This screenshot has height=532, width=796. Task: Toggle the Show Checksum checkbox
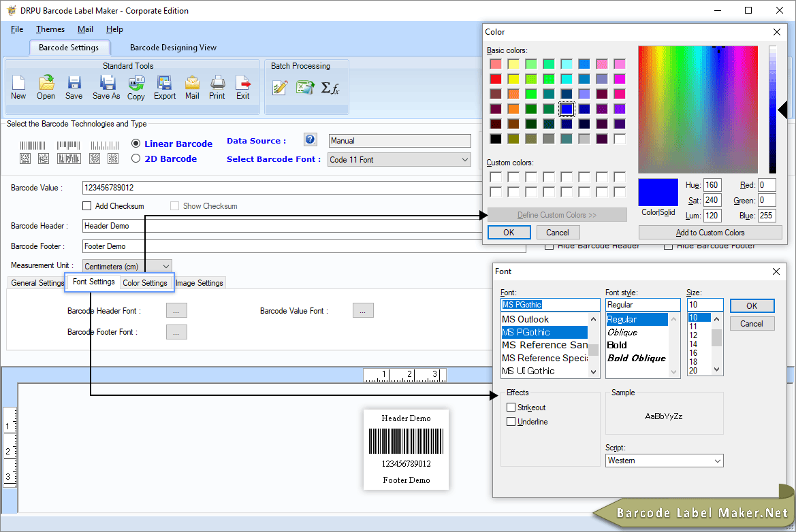[174, 206]
